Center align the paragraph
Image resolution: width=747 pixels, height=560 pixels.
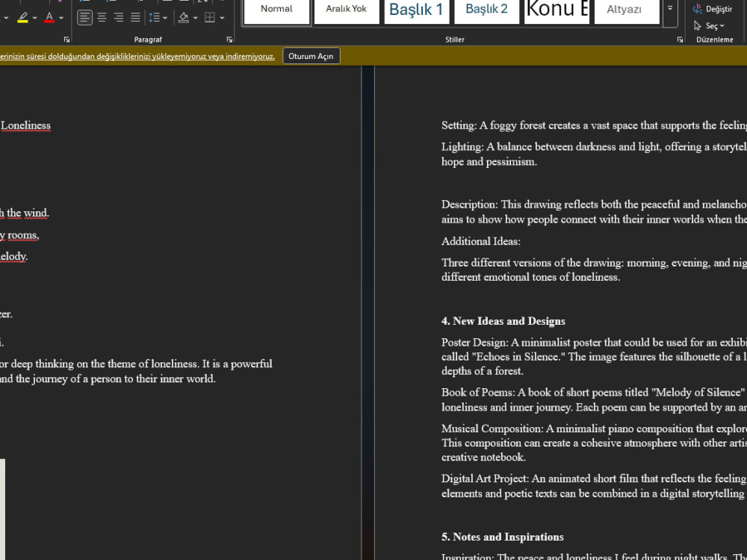102,18
